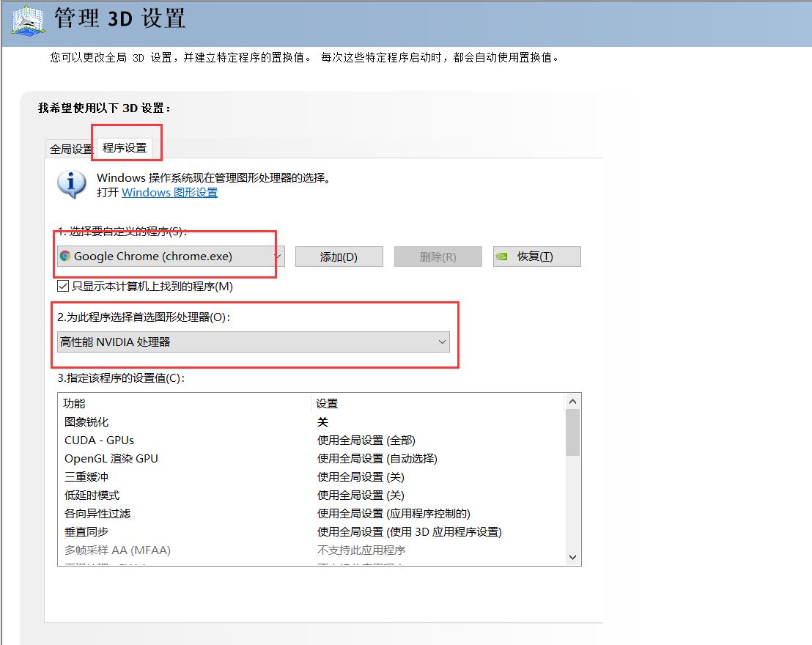812x645 pixels.
Task: Open Windows 图形设置 link
Action: [x=169, y=192]
